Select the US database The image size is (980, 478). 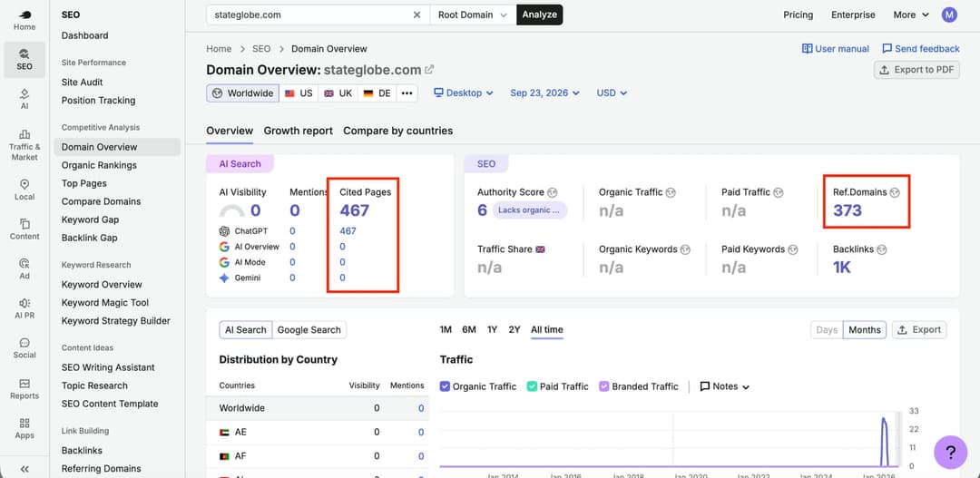[x=299, y=93]
